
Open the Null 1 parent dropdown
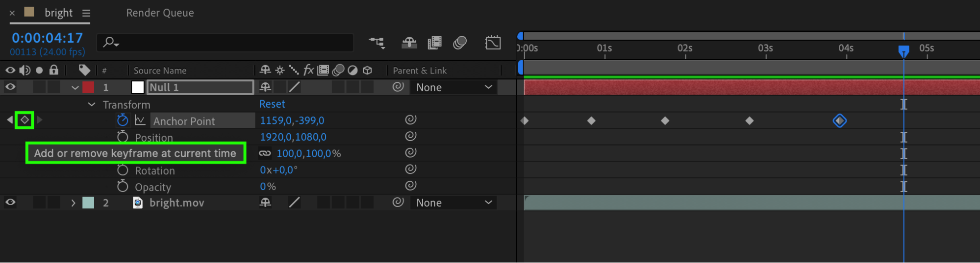click(453, 87)
